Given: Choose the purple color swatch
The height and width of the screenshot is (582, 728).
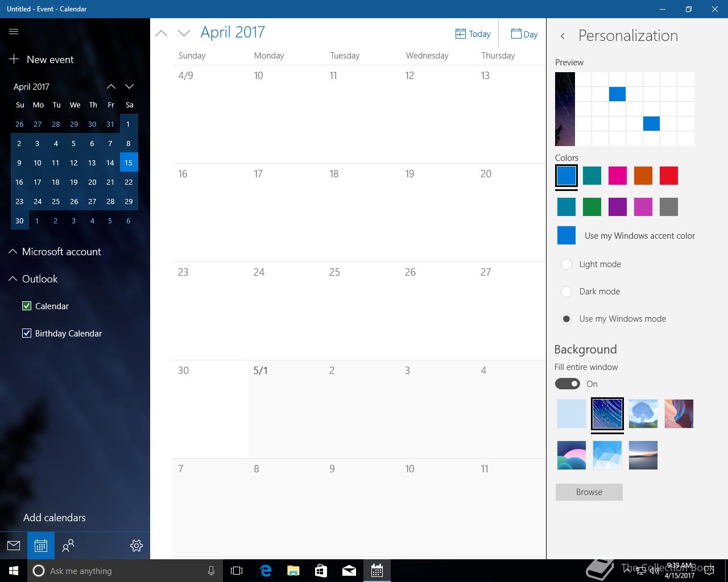Looking at the screenshot, I should coord(618,207).
